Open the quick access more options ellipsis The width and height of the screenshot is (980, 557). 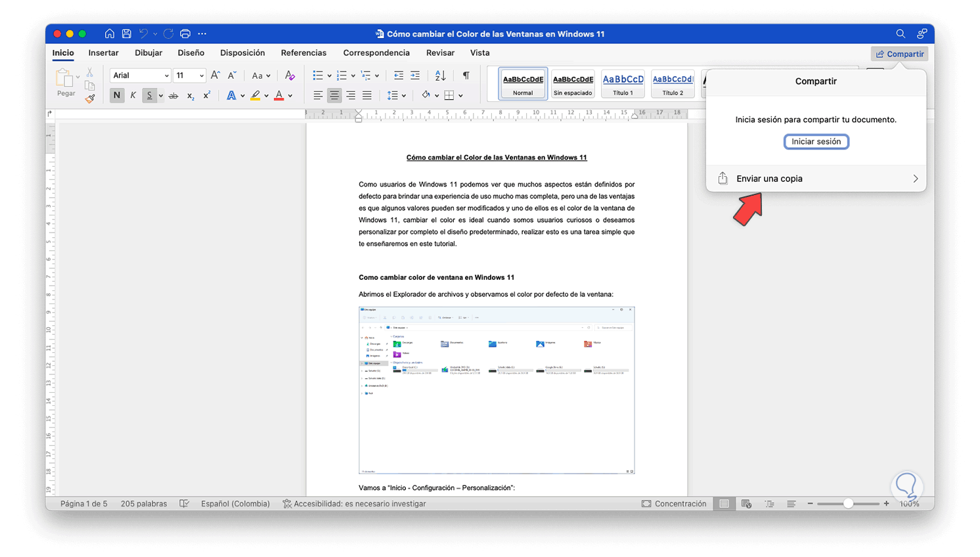pyautogui.click(x=202, y=33)
